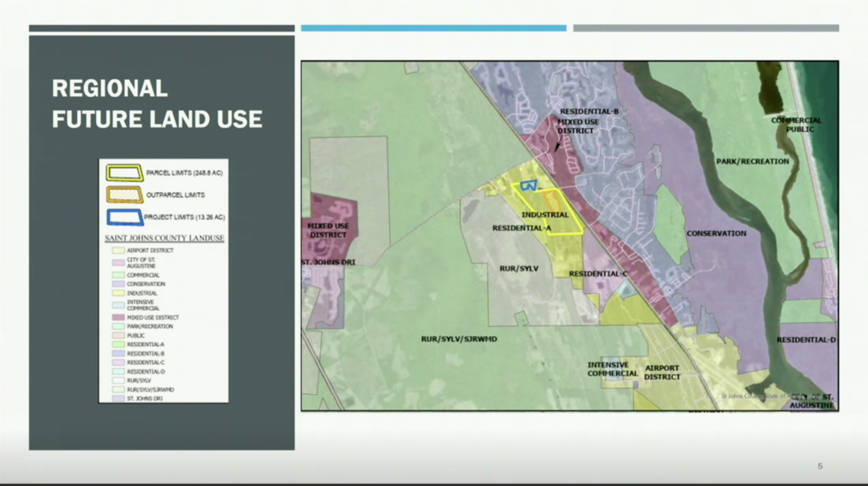Click the AIRPORT DISTRICT map label
The image size is (868, 486).
pyautogui.click(x=662, y=372)
